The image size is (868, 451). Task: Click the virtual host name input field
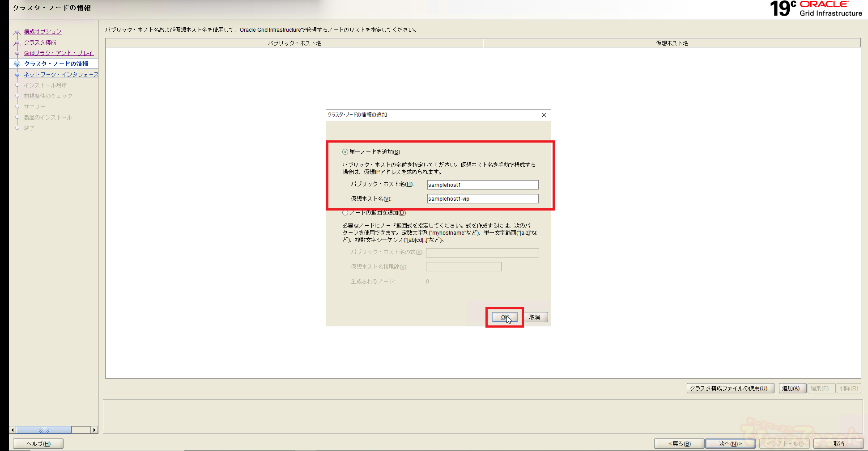click(x=482, y=199)
